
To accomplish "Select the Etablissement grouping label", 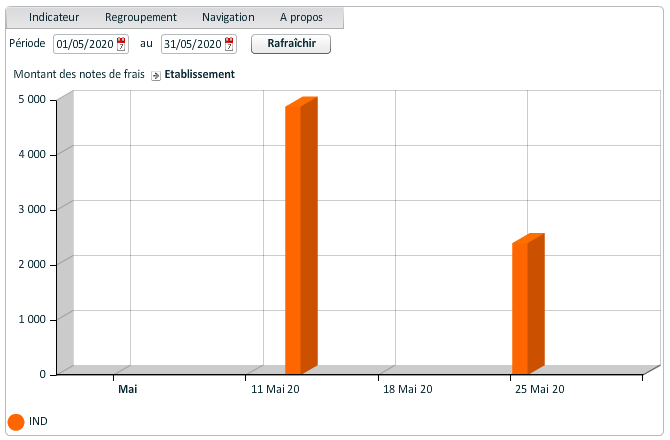I will click(200, 74).
